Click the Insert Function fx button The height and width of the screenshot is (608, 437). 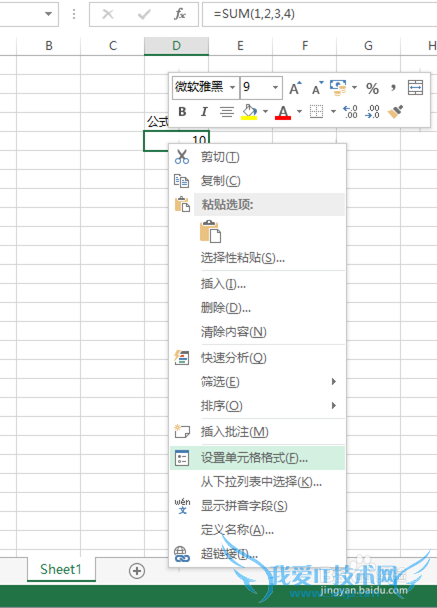point(180,14)
